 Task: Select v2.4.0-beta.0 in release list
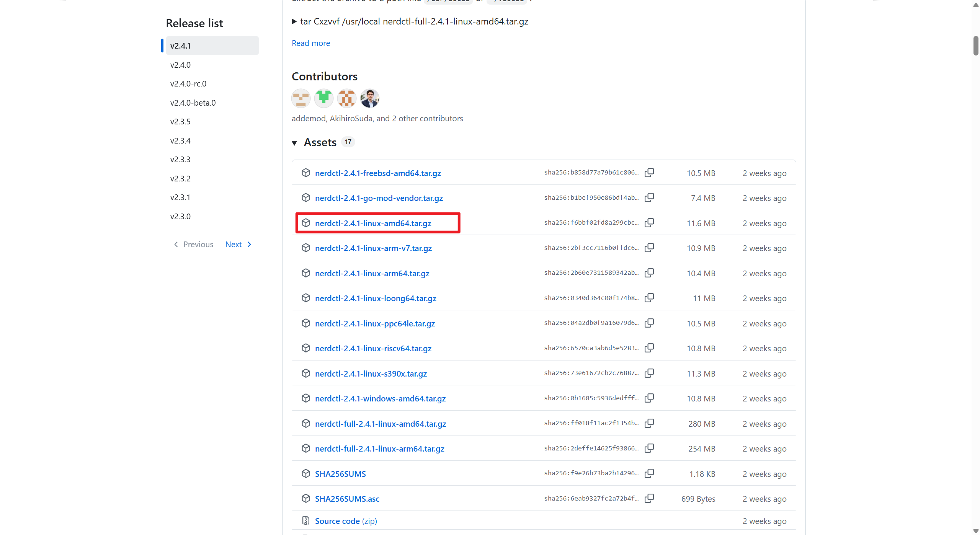(x=193, y=103)
